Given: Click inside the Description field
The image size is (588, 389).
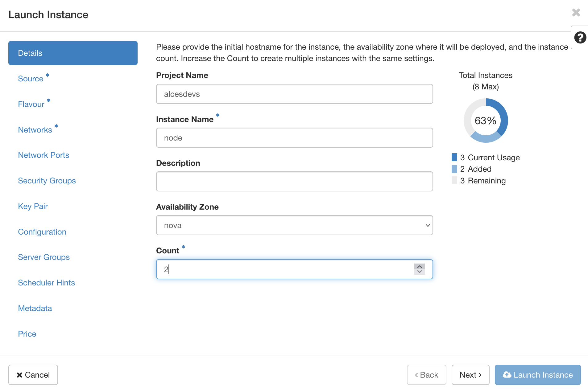Looking at the screenshot, I should coord(294,181).
